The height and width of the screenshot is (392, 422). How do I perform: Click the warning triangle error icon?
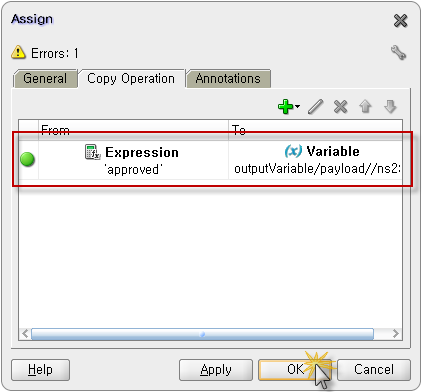click(x=18, y=52)
